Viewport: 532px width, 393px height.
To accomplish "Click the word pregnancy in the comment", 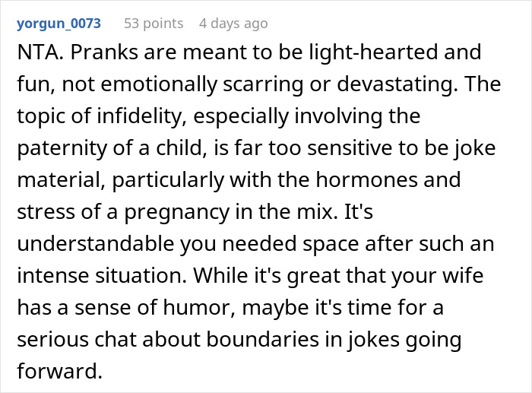I will (176, 212).
